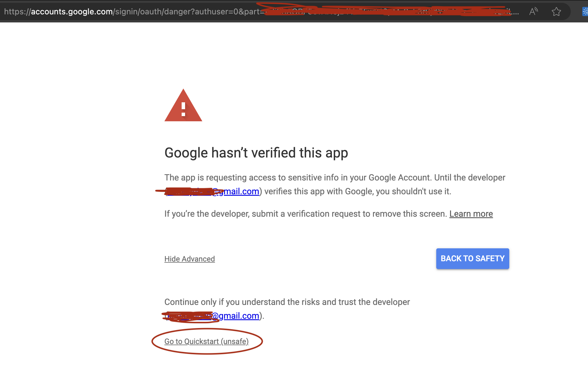588x365 pixels.
Task: Open the Learn more link
Action: tap(471, 214)
